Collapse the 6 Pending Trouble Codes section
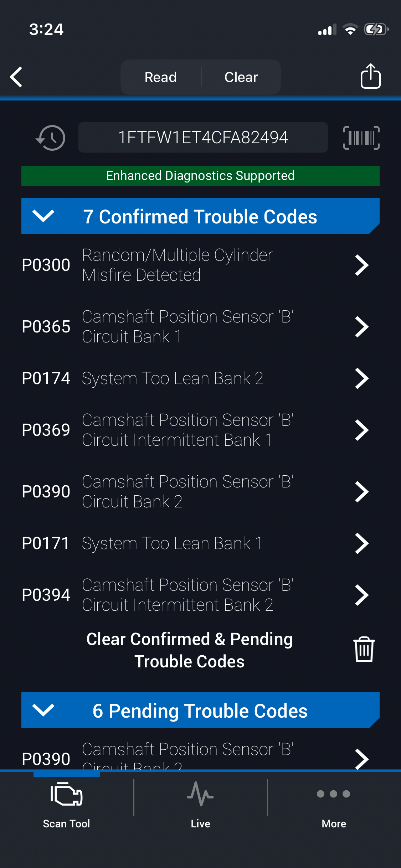 pos(43,710)
